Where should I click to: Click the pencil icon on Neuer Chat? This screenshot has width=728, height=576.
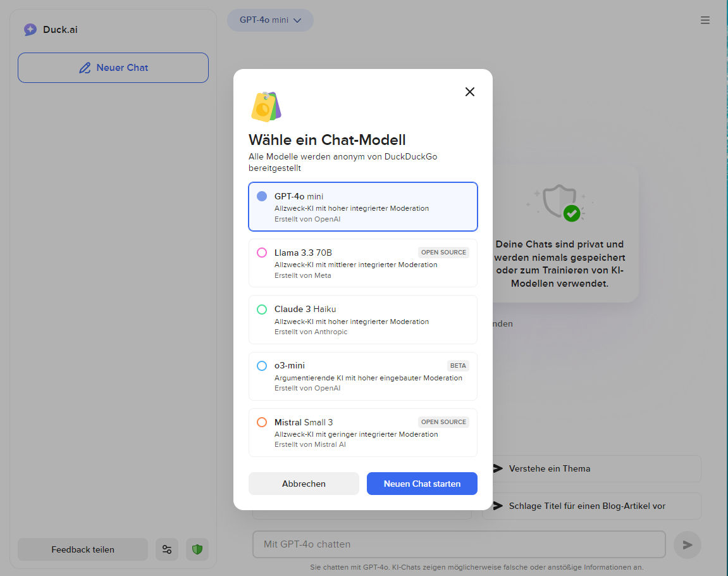[x=84, y=67]
